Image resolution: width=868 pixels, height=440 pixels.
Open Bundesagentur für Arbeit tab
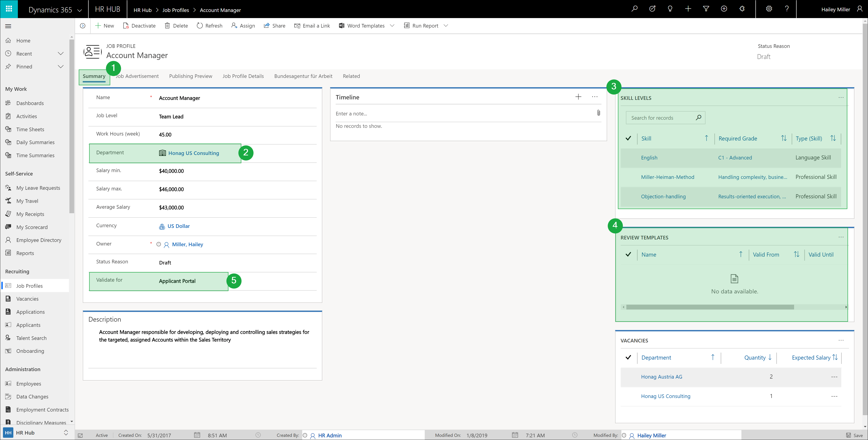click(x=303, y=76)
